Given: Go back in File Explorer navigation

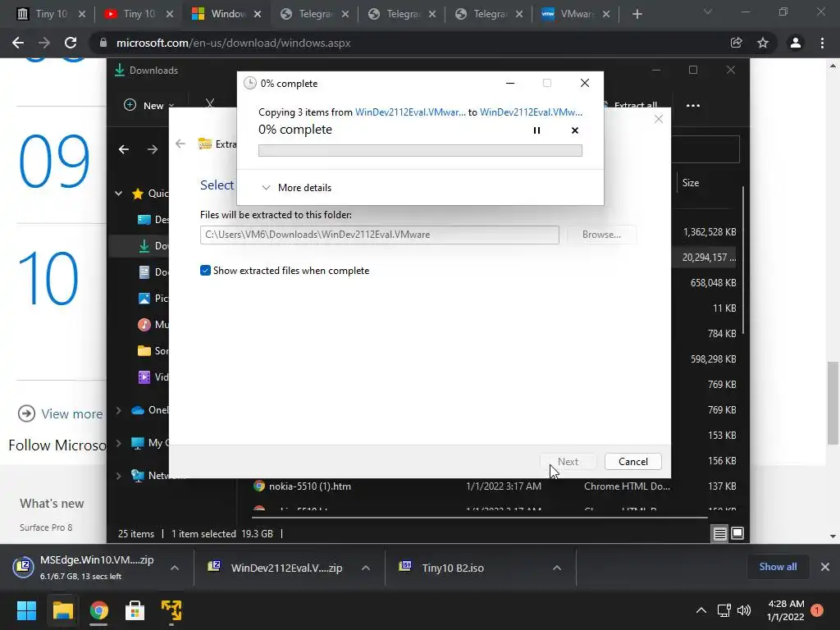Looking at the screenshot, I should [124, 149].
